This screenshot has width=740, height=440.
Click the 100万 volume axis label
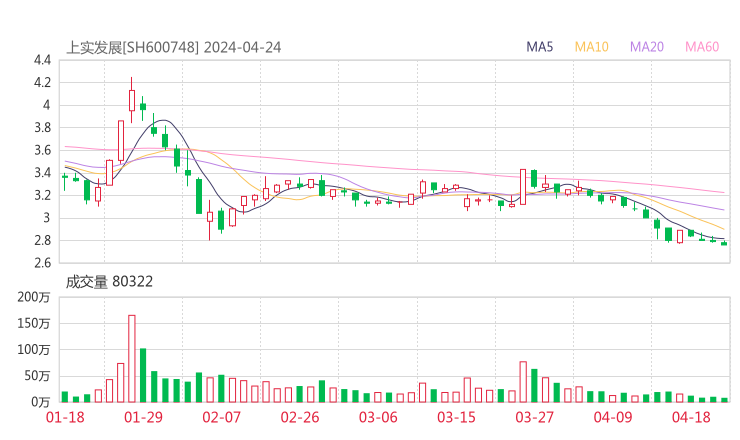(34, 350)
